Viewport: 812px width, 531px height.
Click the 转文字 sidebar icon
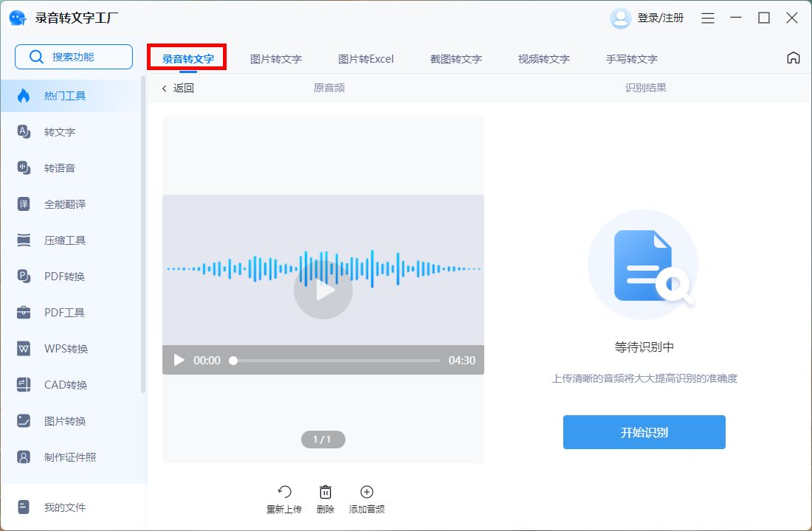24,131
